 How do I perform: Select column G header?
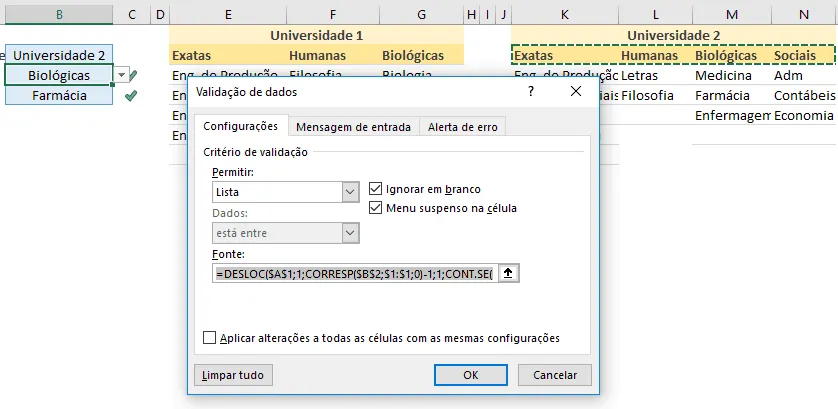(422, 14)
